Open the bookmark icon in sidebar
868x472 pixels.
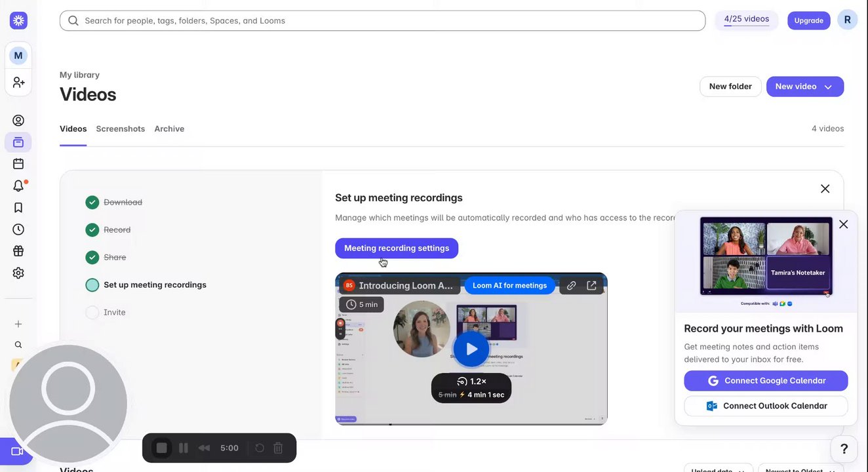pyautogui.click(x=18, y=208)
